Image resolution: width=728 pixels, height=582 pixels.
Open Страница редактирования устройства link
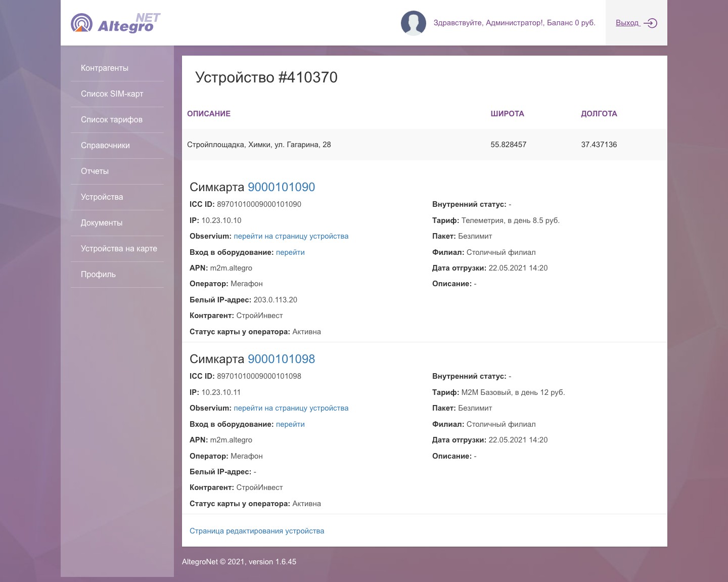pyautogui.click(x=257, y=531)
